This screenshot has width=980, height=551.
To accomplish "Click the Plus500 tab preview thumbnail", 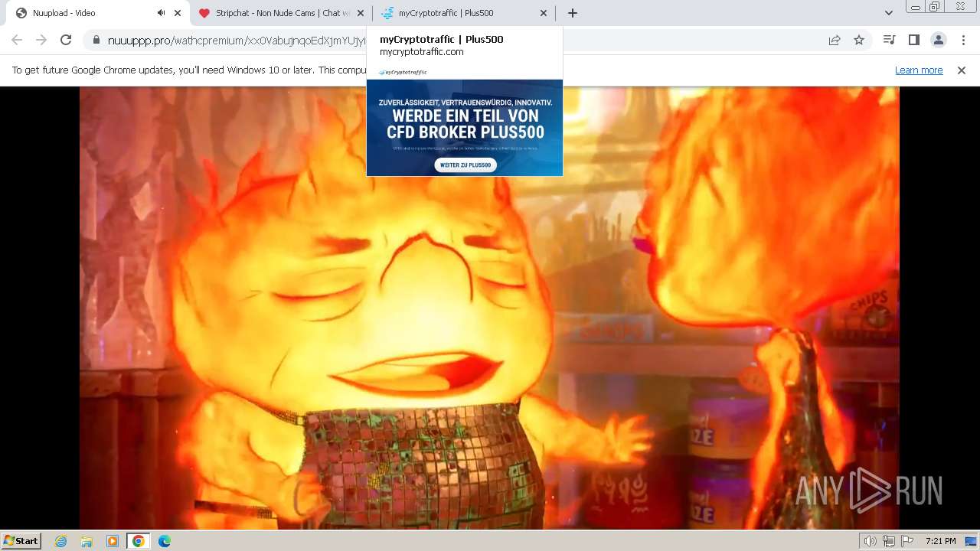I will [x=465, y=121].
